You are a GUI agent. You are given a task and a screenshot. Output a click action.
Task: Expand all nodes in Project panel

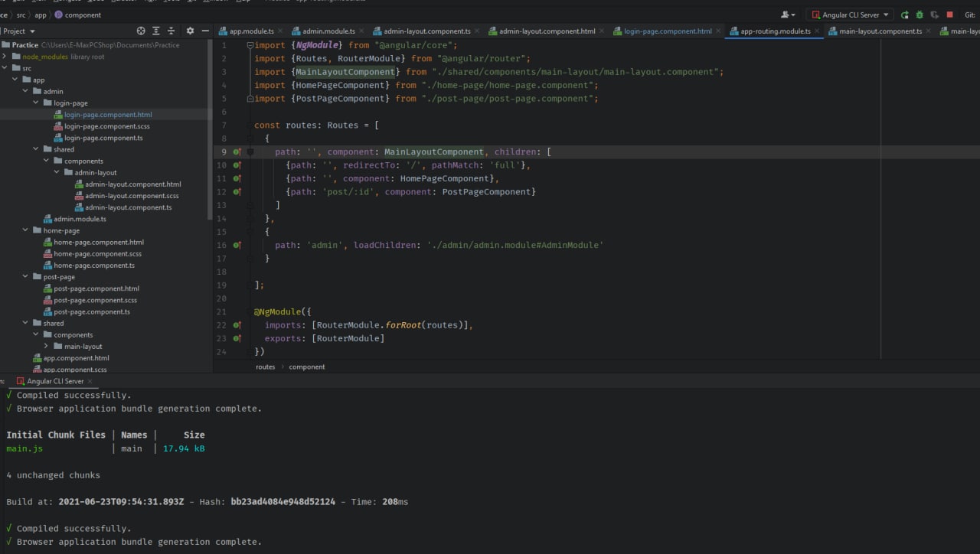click(156, 31)
